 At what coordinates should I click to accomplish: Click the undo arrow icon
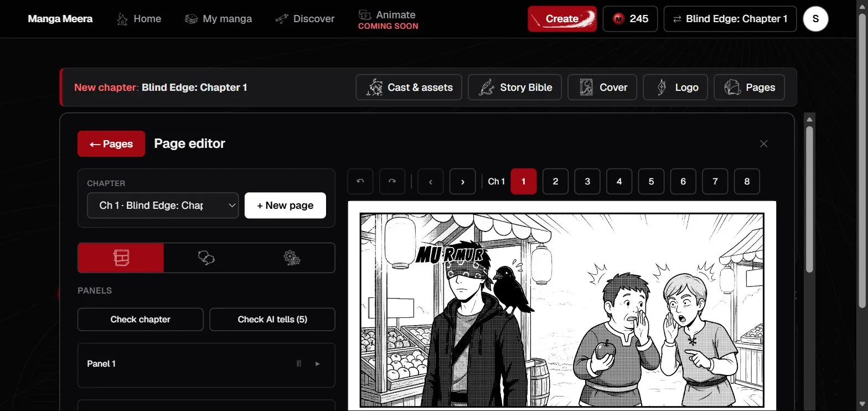point(360,182)
